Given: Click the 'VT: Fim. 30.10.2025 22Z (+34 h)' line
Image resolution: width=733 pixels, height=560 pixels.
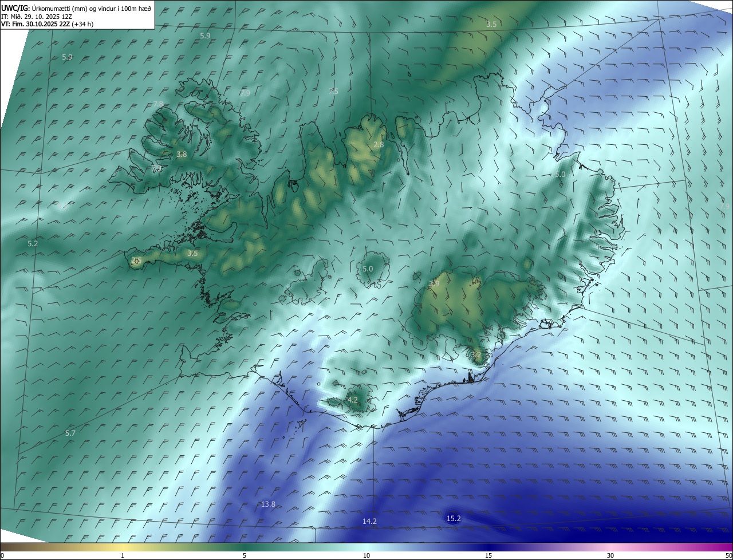Looking at the screenshot, I should pyautogui.click(x=47, y=24).
